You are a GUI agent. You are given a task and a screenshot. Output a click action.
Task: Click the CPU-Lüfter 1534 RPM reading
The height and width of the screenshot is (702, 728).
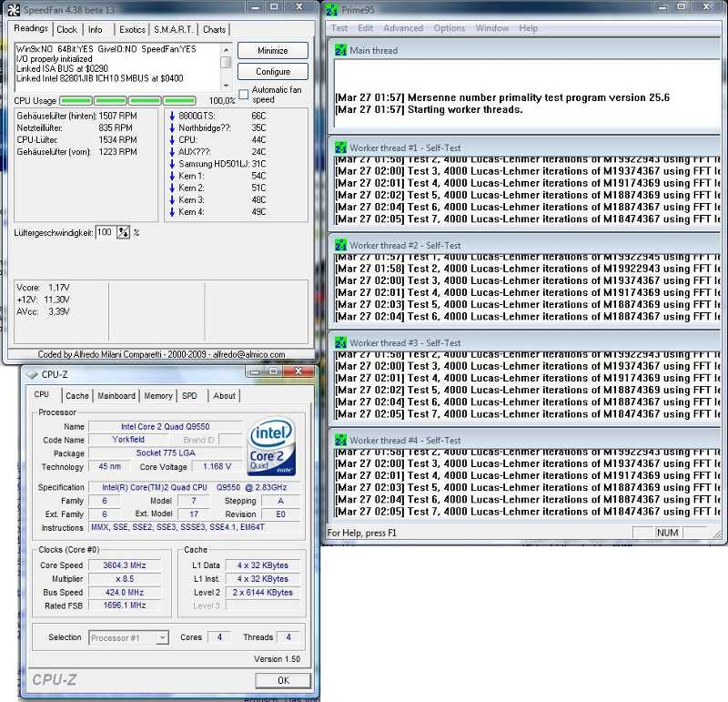coord(77,140)
